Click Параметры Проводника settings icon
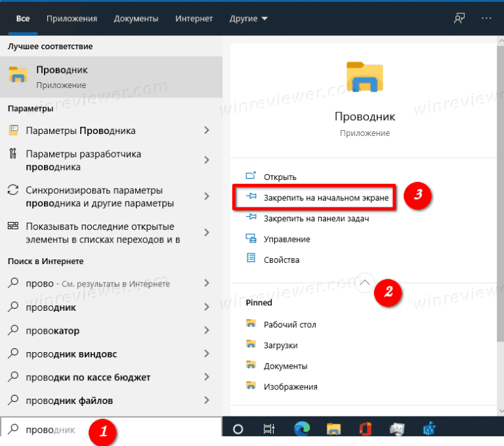This screenshot has height=446, width=504. [x=13, y=130]
